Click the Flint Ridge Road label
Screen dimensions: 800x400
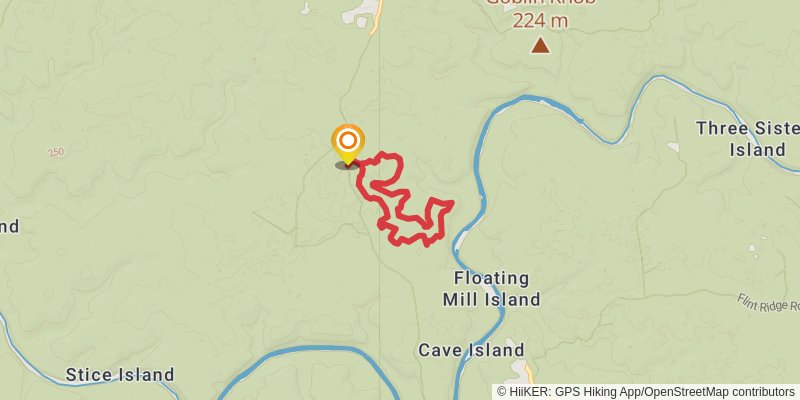(x=769, y=305)
